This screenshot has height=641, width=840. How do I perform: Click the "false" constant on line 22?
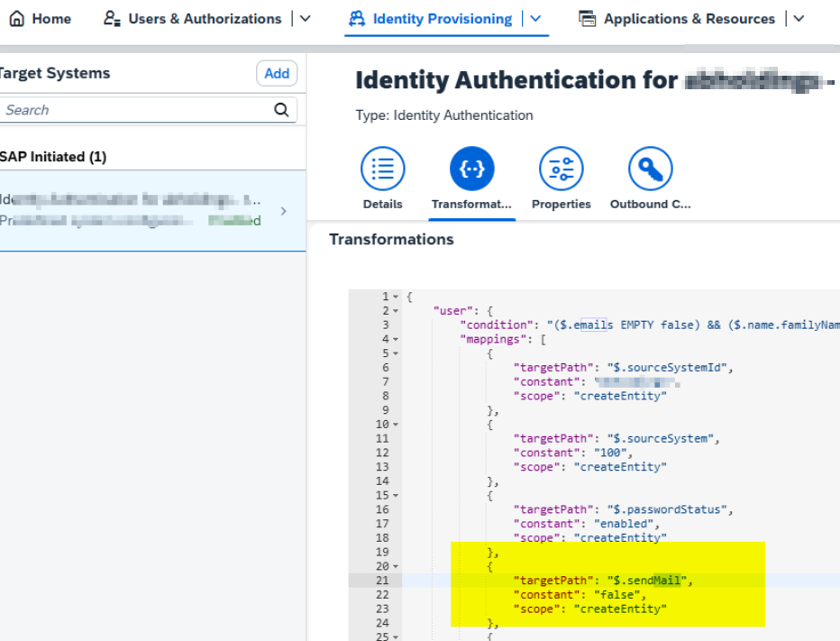click(616, 595)
